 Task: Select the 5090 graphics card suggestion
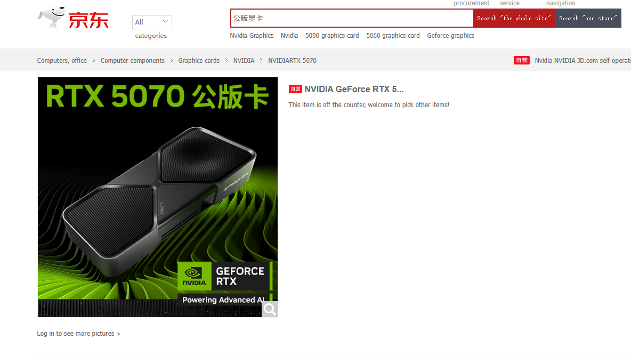tap(332, 35)
